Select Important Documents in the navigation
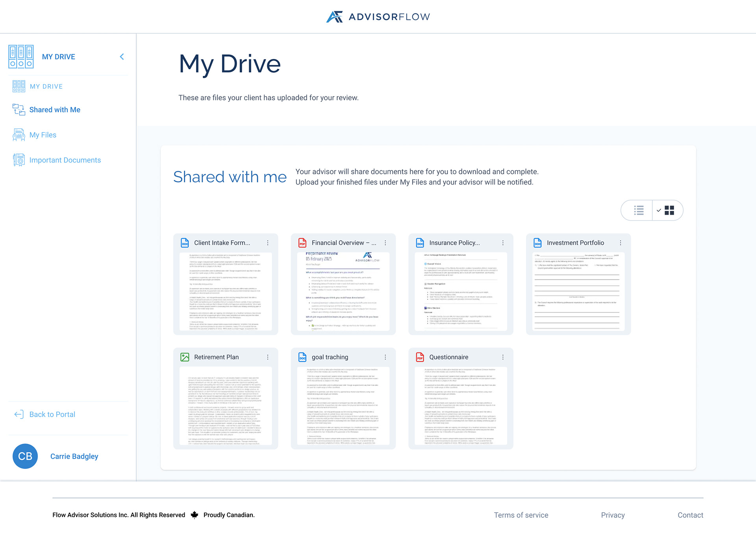The image size is (756, 537). pos(65,160)
